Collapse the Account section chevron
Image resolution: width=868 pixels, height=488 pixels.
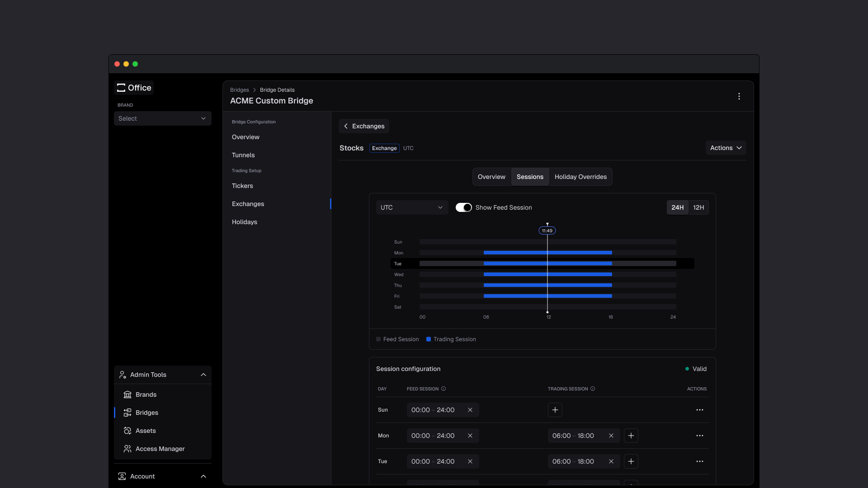(x=203, y=476)
